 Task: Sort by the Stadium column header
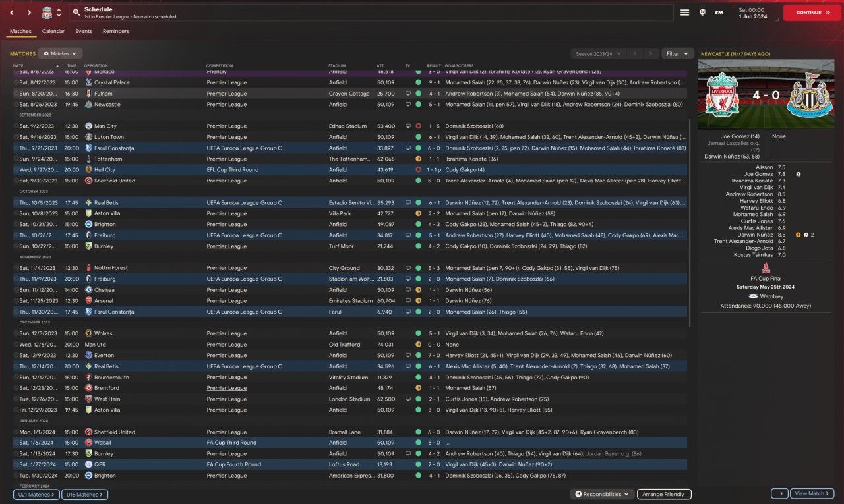pyautogui.click(x=337, y=66)
